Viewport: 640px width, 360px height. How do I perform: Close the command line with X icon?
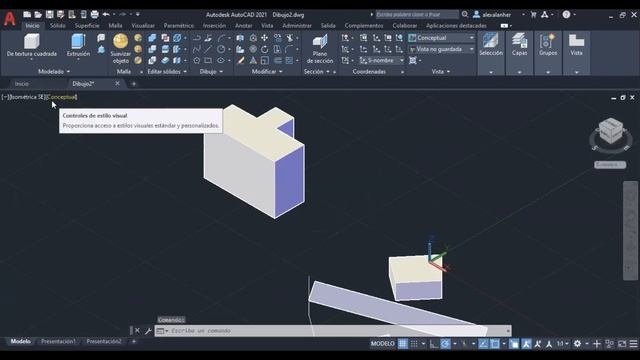click(x=137, y=331)
